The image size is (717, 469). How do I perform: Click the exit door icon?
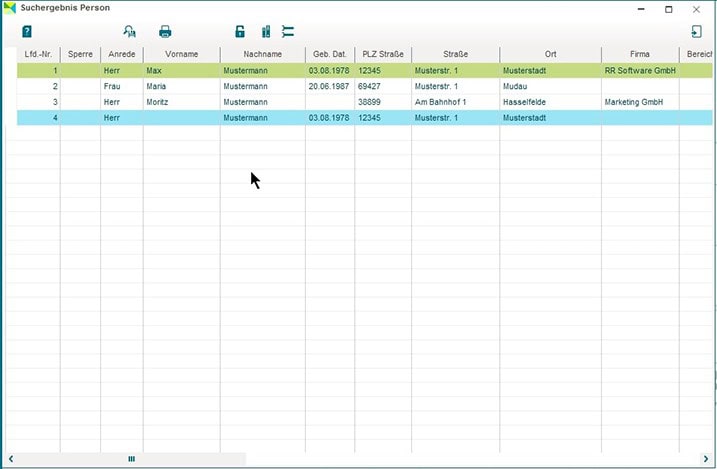tap(696, 32)
